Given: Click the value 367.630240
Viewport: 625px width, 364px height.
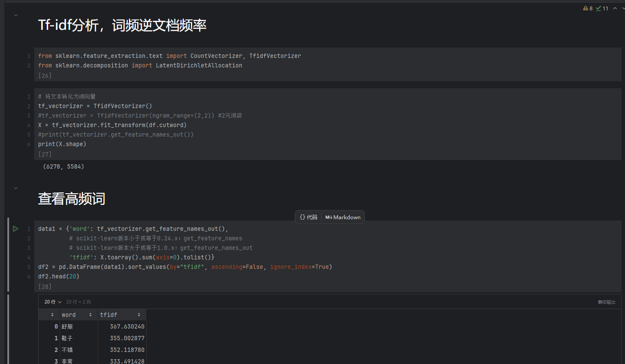Looking at the screenshot, I should coord(127,326).
